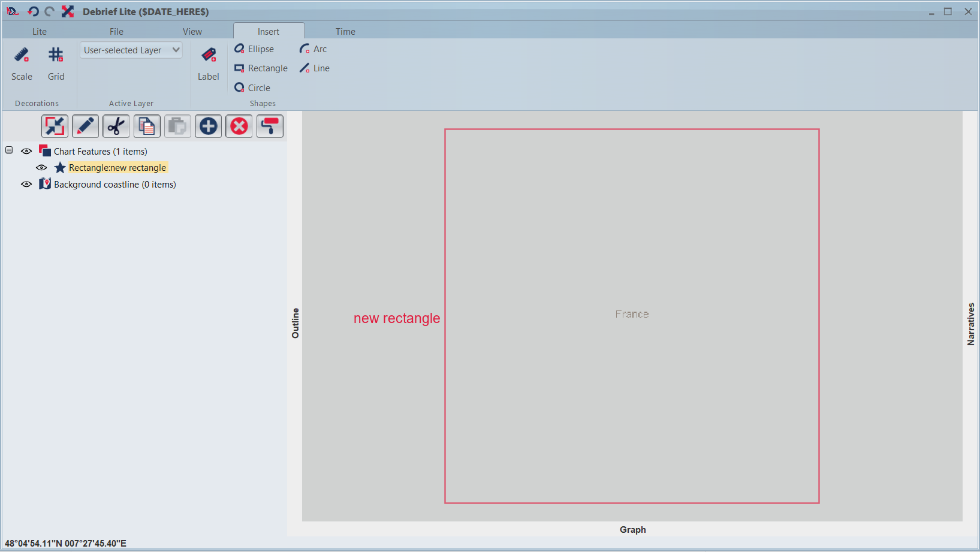
Task: Click the pencil edit icon in Outline toolbar
Action: pyautogui.click(x=85, y=126)
